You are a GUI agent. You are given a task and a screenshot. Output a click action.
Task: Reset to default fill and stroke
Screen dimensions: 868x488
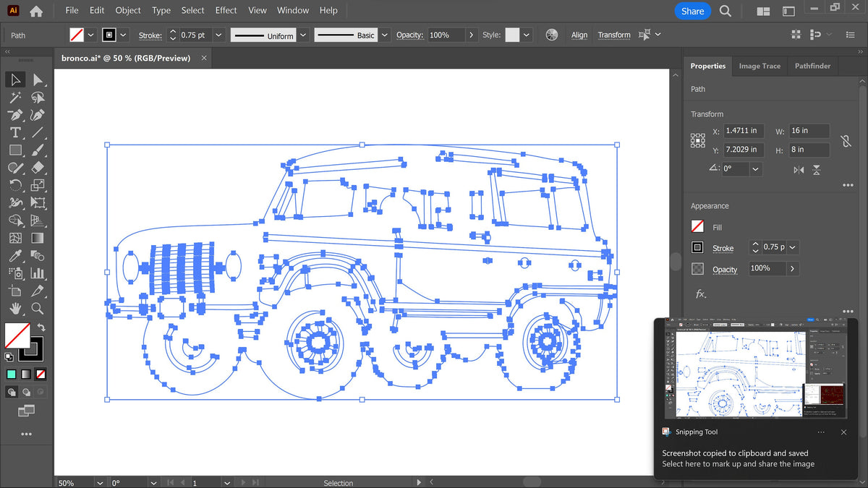(x=9, y=356)
